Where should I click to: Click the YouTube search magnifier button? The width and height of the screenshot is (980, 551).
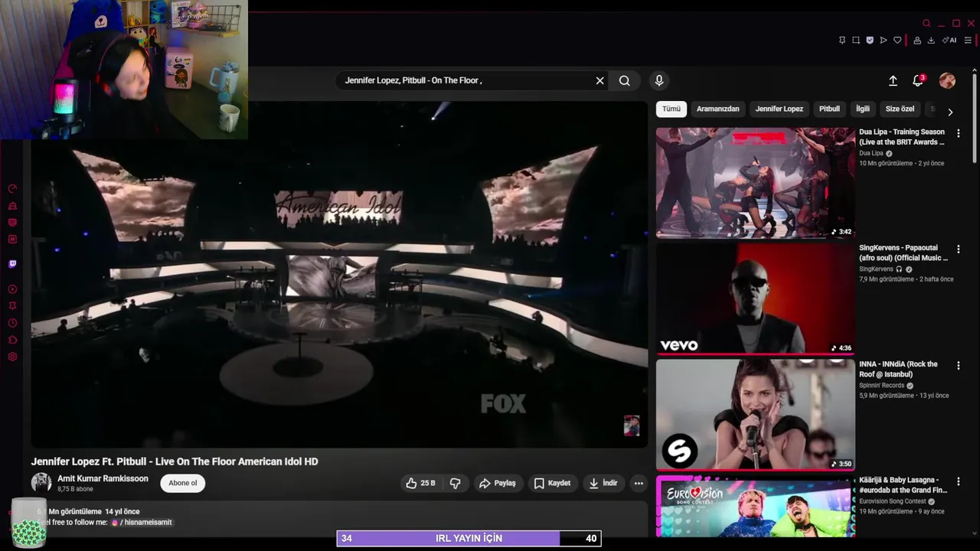click(x=625, y=80)
